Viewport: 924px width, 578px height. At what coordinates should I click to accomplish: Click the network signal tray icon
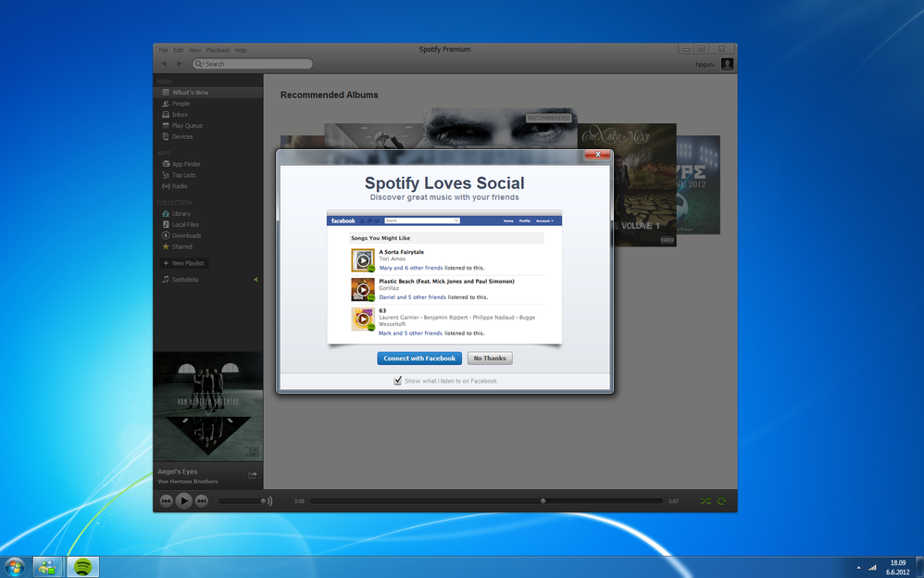872,568
